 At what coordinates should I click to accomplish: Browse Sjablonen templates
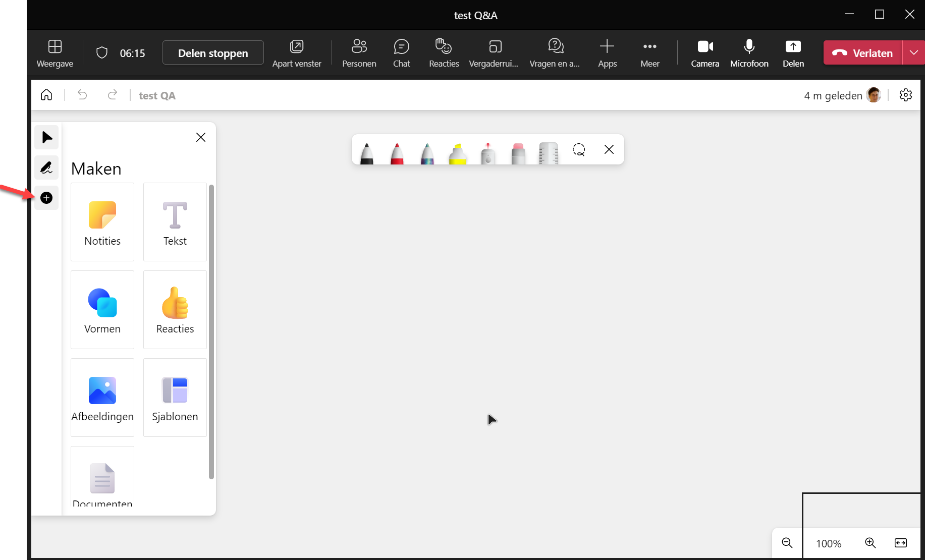tap(175, 398)
